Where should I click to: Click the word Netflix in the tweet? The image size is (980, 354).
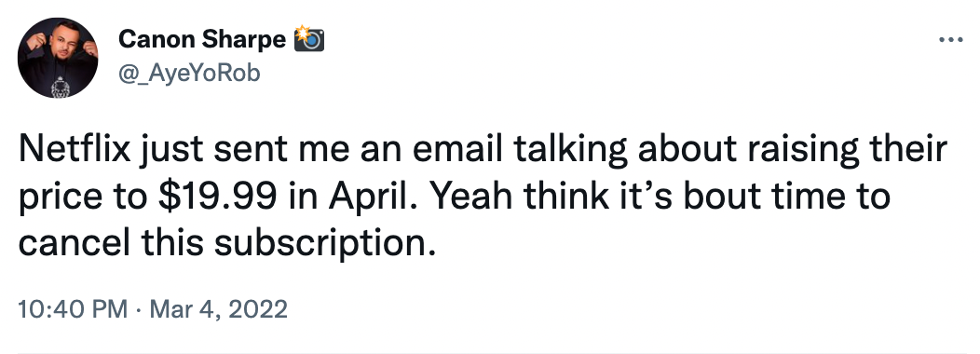[x=75, y=151]
